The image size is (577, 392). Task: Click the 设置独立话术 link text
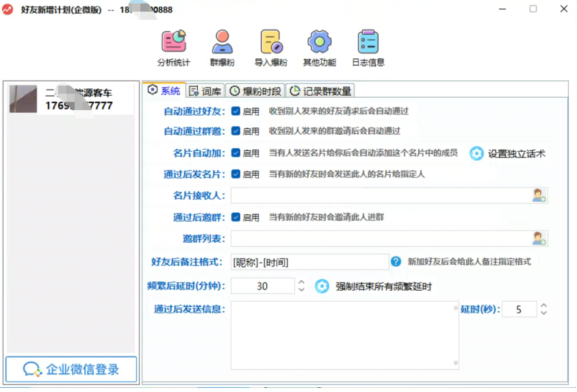[x=517, y=154]
